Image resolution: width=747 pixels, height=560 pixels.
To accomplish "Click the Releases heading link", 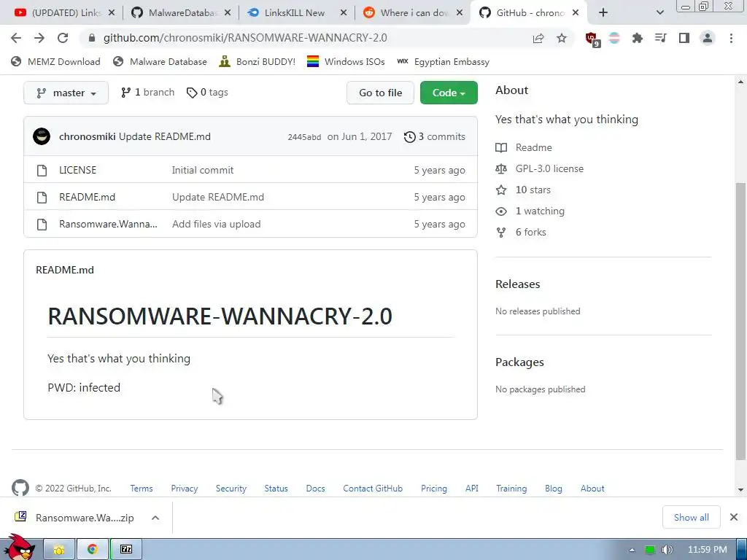I will [x=517, y=284].
